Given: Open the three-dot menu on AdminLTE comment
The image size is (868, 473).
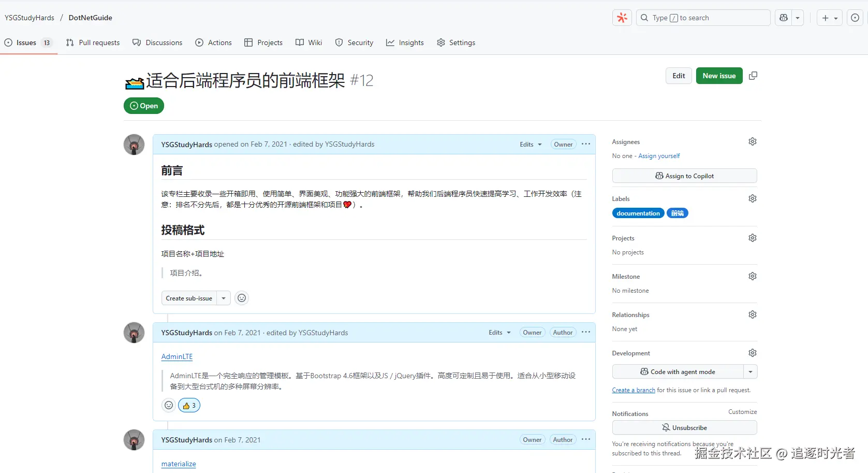Looking at the screenshot, I should point(586,332).
